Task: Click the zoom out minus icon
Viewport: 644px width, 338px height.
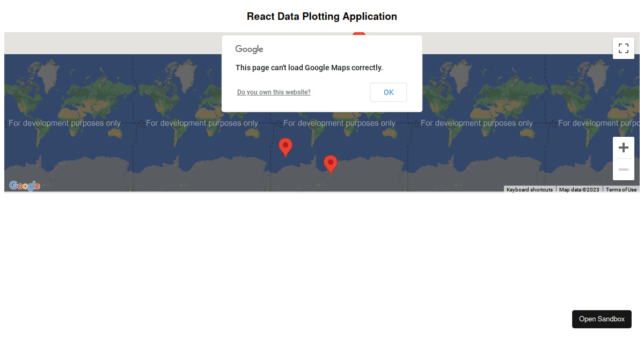Action: (623, 169)
